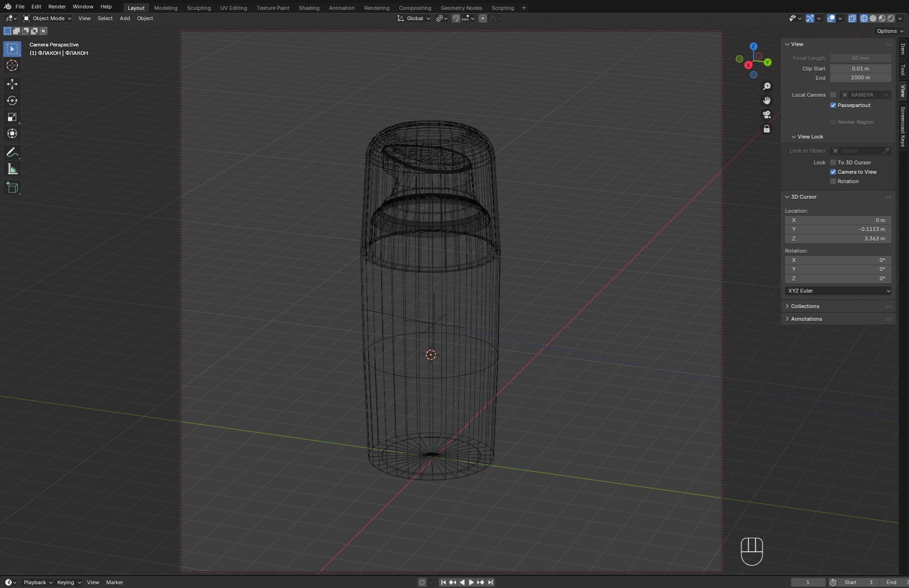Switch to the Shading workspace tab
Viewport: 909px width, 588px height.
pos(309,8)
